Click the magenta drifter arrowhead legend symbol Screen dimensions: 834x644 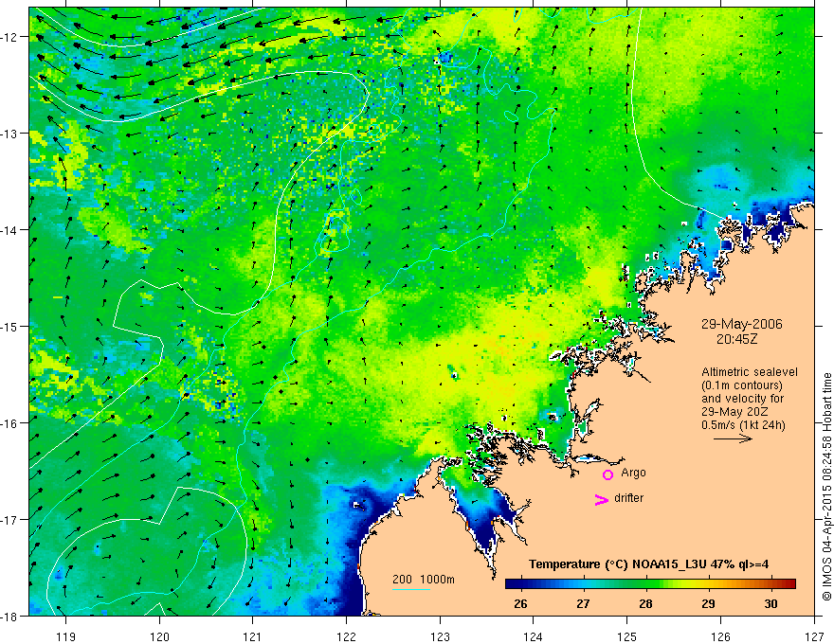coord(602,499)
